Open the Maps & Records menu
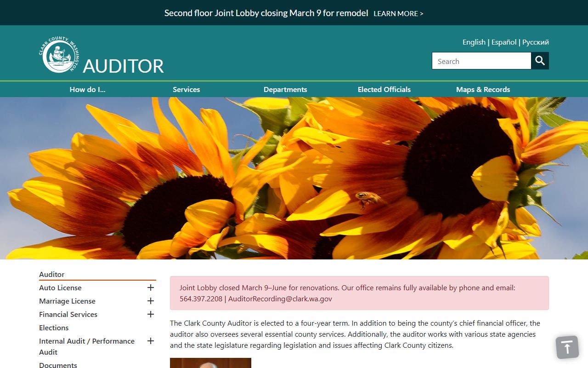588x368 pixels. 483,89
